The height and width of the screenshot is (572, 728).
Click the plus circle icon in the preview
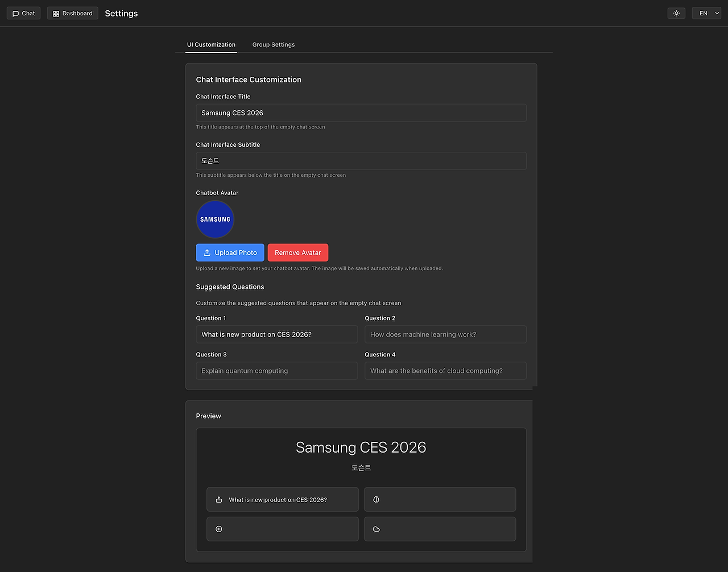click(219, 529)
